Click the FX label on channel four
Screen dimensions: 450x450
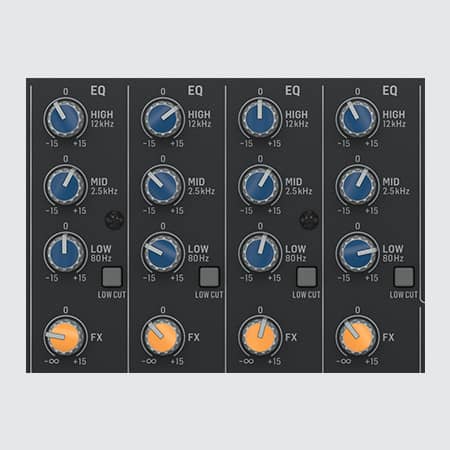point(388,337)
